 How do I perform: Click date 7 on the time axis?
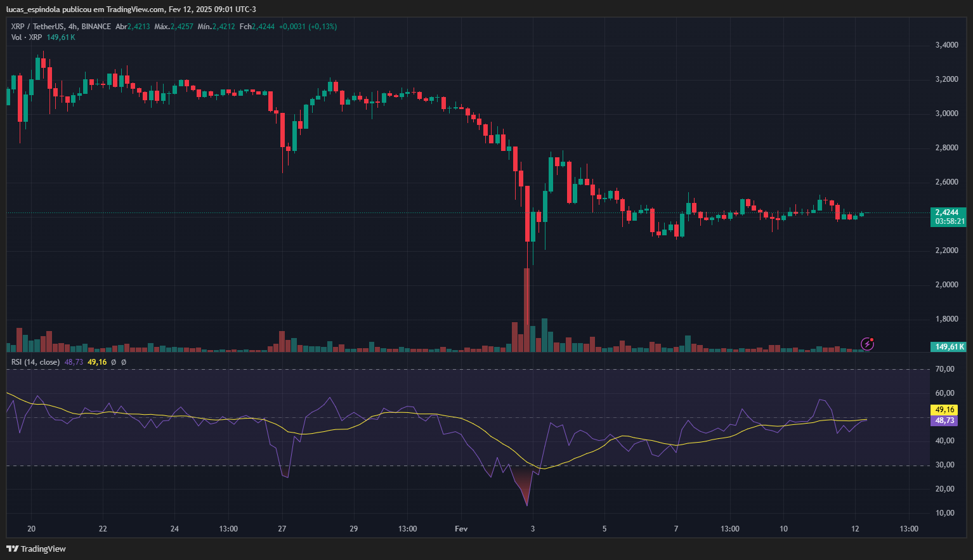tap(676, 529)
